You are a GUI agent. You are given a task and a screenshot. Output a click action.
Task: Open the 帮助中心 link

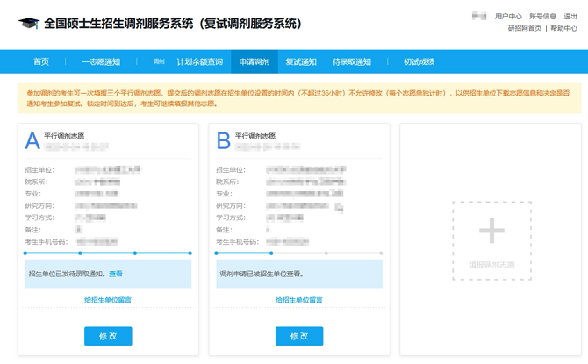[564, 29]
